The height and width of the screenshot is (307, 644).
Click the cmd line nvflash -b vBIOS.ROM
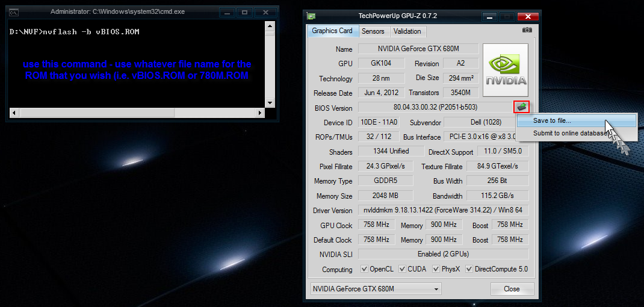(75, 32)
